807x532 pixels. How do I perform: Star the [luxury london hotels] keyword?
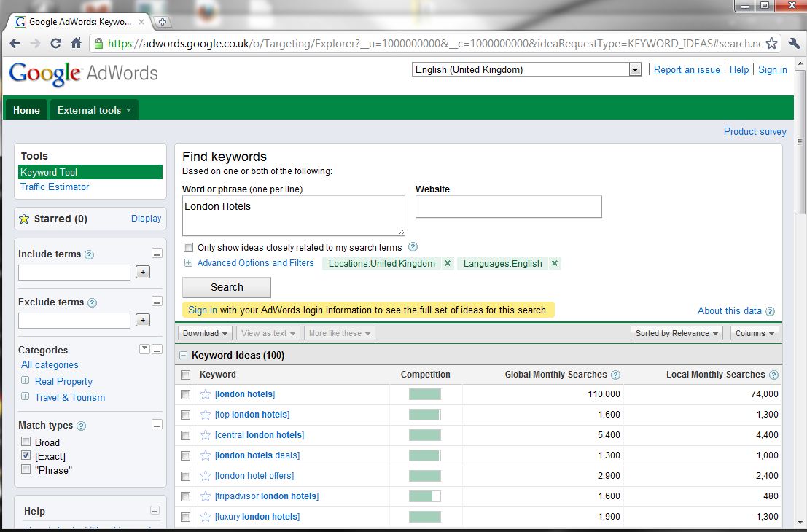[206, 517]
